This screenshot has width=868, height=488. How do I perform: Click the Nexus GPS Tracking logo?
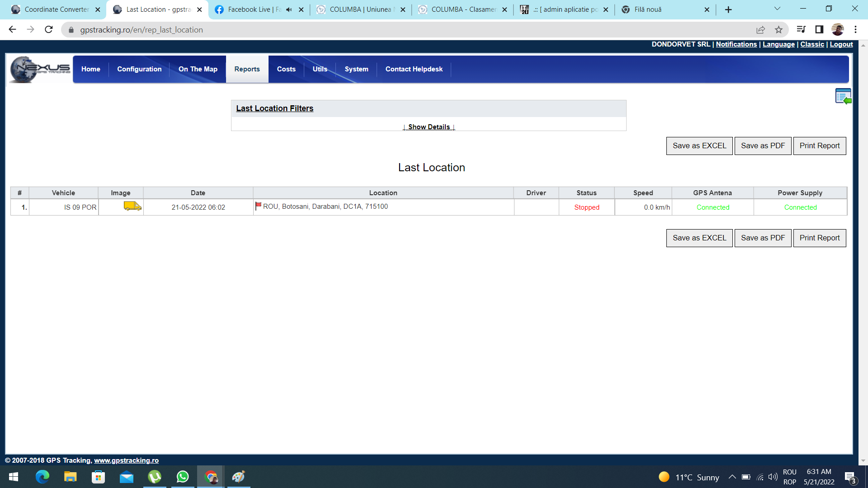point(40,69)
